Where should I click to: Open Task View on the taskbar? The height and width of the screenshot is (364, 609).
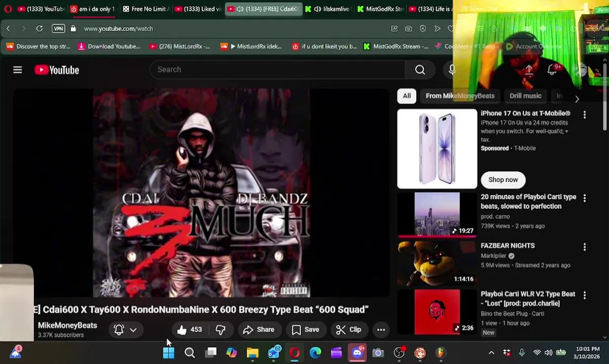[211, 353]
